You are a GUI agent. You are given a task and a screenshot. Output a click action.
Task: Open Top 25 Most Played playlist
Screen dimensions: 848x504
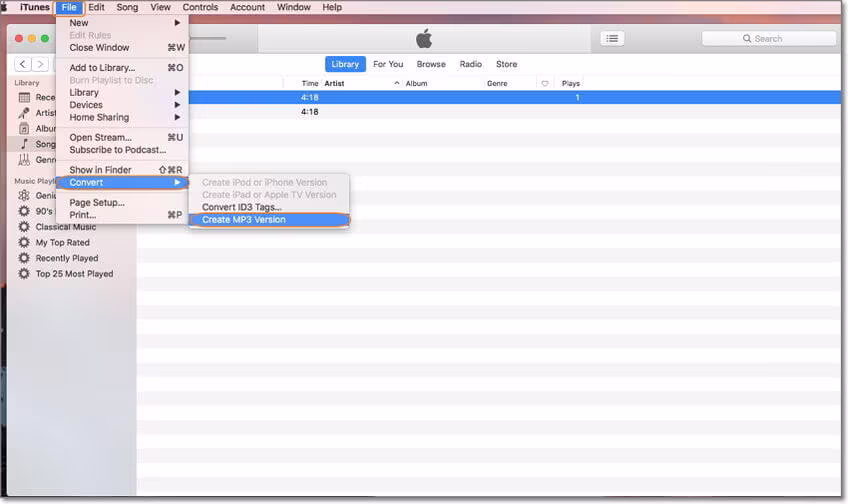75,274
